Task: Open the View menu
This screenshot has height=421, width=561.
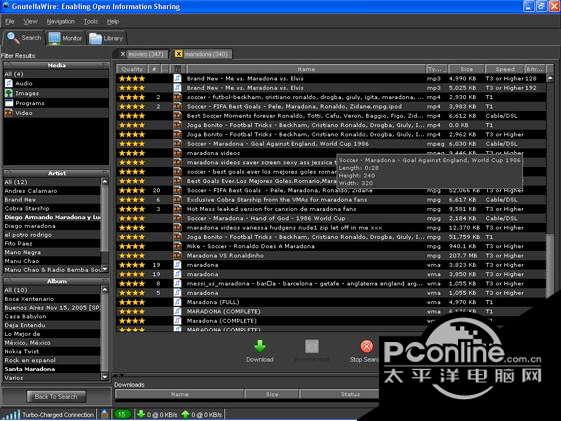Action: (30, 21)
